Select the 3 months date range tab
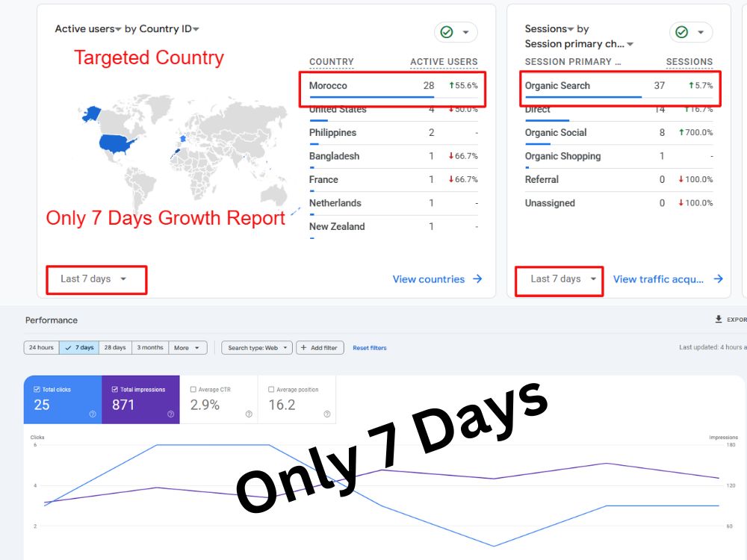This screenshot has width=747, height=560. tap(150, 348)
